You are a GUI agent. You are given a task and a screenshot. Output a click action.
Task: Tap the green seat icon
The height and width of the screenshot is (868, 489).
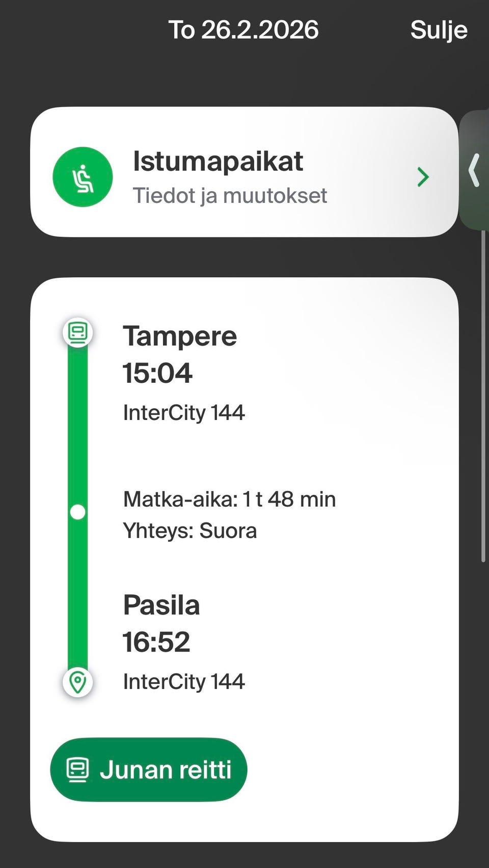83,177
